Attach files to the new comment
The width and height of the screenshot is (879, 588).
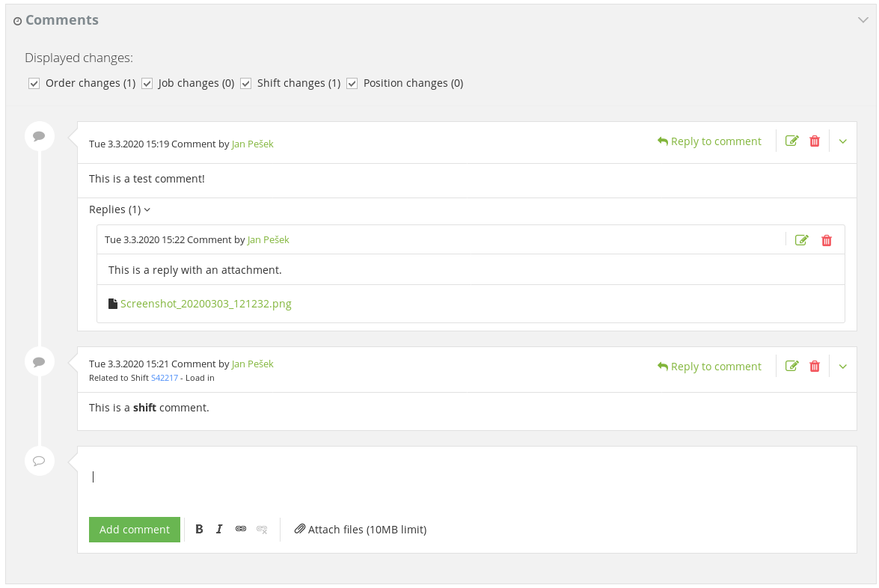(x=361, y=529)
